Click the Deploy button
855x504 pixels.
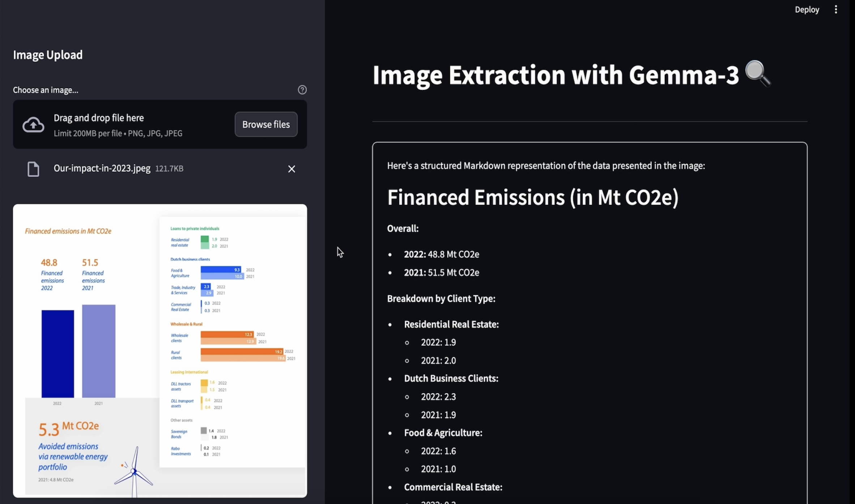click(x=807, y=10)
